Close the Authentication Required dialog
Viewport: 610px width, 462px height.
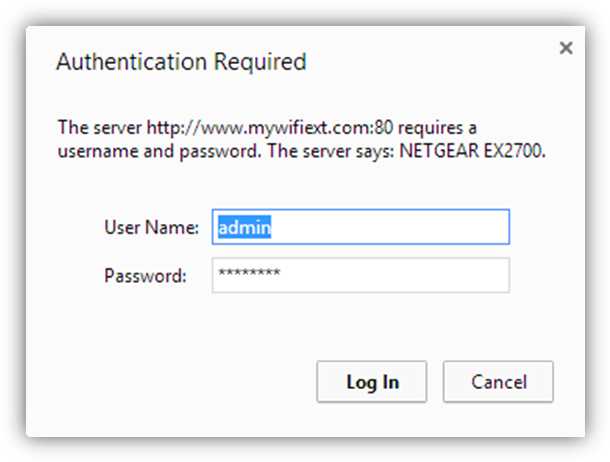click(x=565, y=48)
